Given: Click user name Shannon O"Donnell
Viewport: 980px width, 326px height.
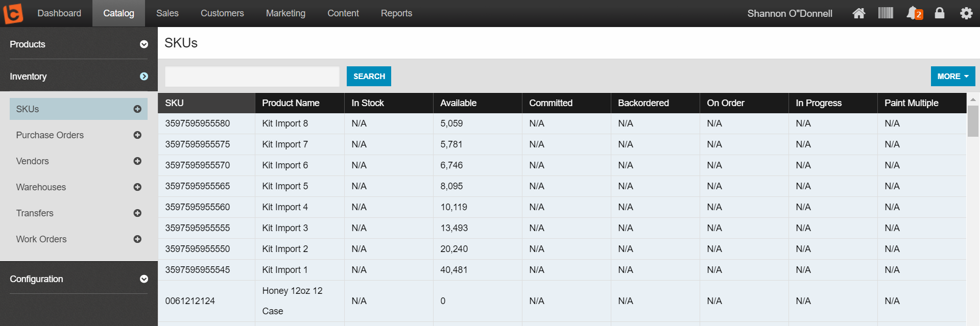Looking at the screenshot, I should pyautogui.click(x=790, y=14).
